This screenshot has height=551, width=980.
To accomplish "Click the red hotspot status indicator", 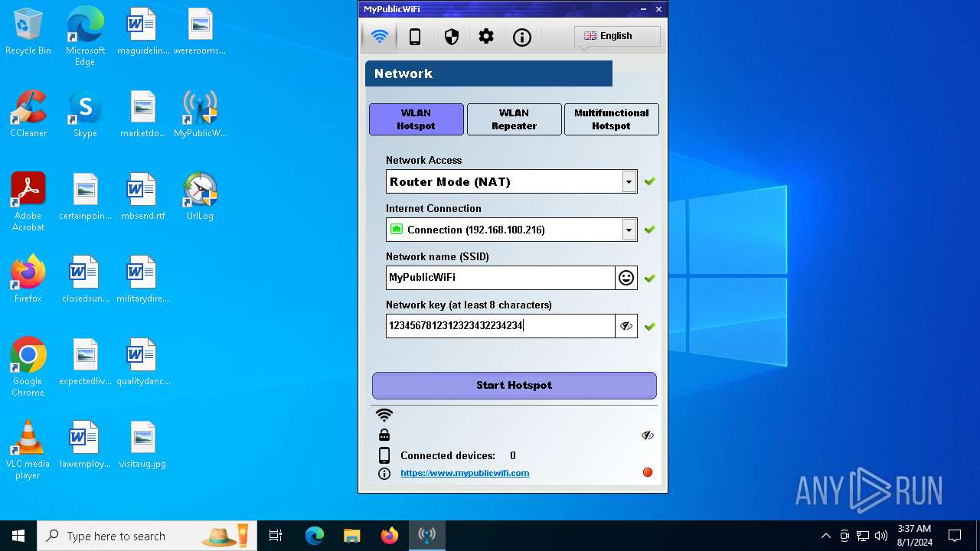I will pyautogui.click(x=648, y=472).
